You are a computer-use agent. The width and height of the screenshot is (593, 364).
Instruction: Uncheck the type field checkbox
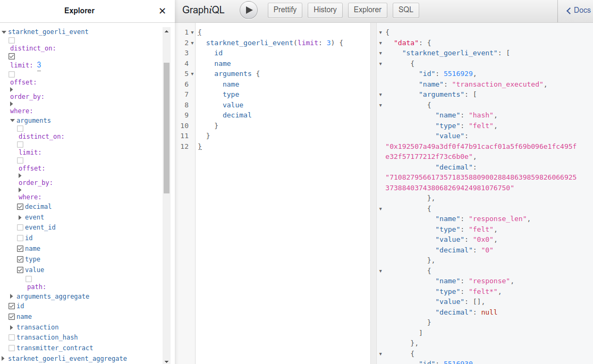point(20,259)
